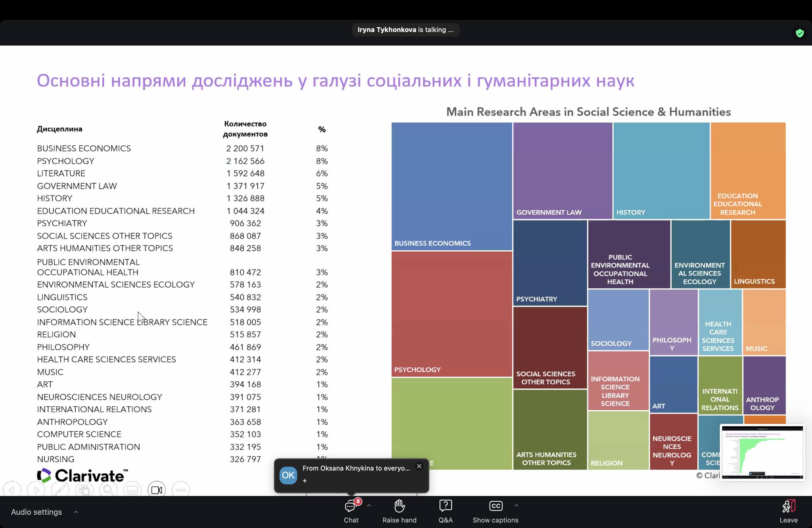Dismiss the Oksana Khnykina chat notification
This screenshot has height=528, width=812.
pyautogui.click(x=419, y=466)
